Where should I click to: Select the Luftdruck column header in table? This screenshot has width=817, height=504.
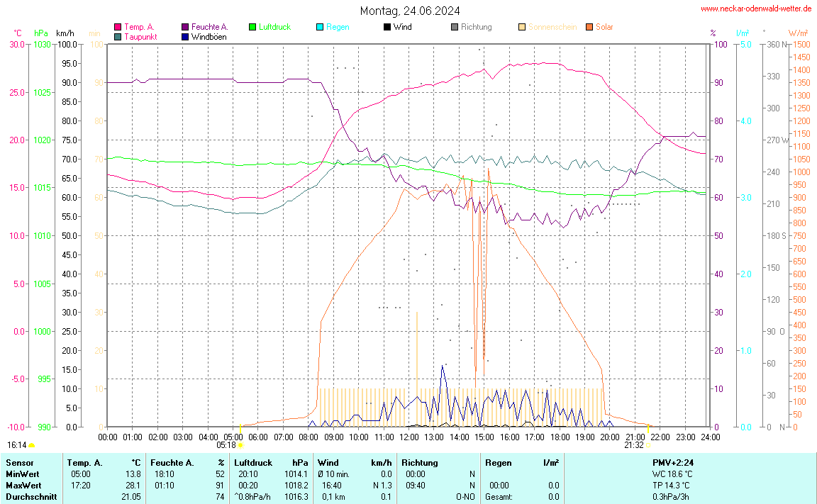[253, 462]
